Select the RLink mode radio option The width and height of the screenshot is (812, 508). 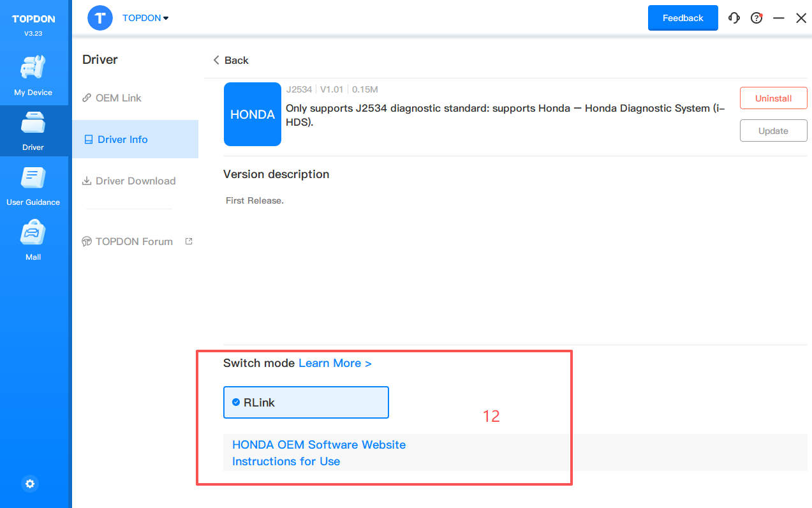point(237,402)
